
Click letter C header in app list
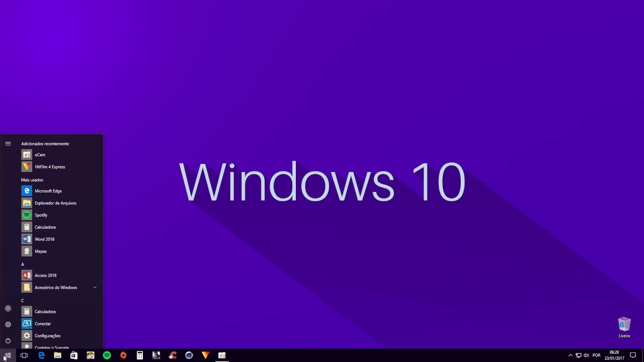(23, 301)
